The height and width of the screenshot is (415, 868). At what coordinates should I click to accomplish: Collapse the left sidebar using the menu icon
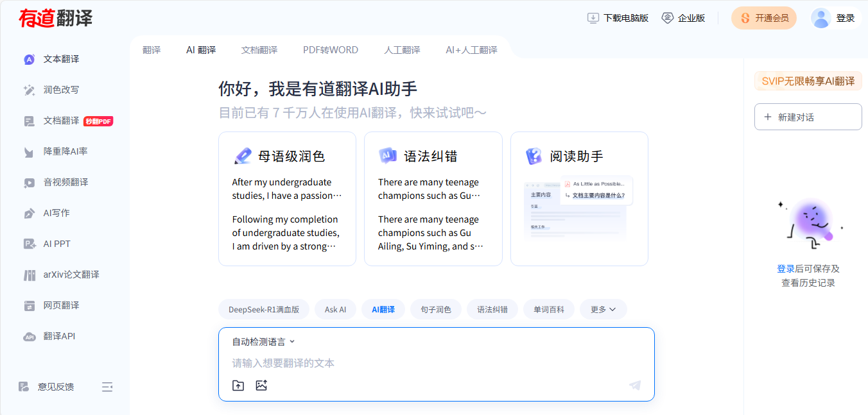[x=107, y=387]
